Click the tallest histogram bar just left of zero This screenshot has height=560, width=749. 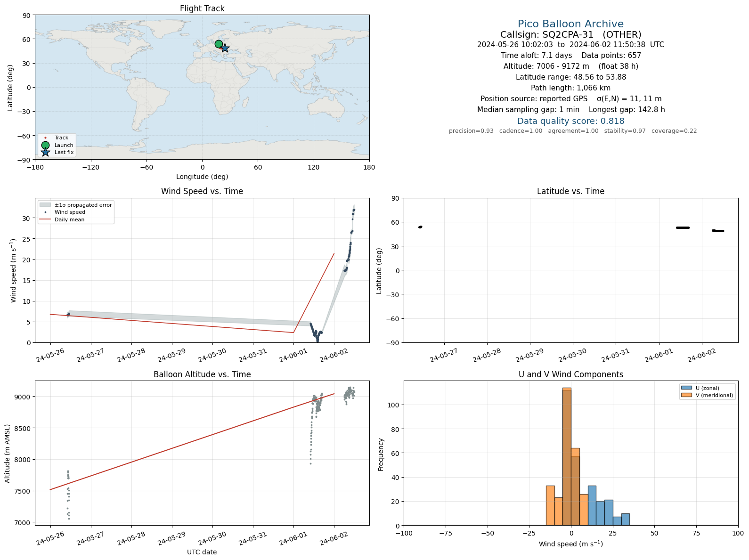tap(567, 456)
